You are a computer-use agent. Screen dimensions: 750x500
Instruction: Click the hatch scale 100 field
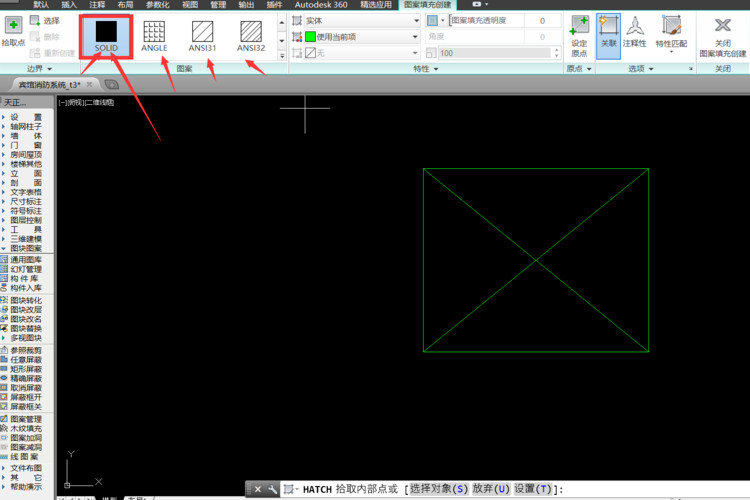click(495, 53)
